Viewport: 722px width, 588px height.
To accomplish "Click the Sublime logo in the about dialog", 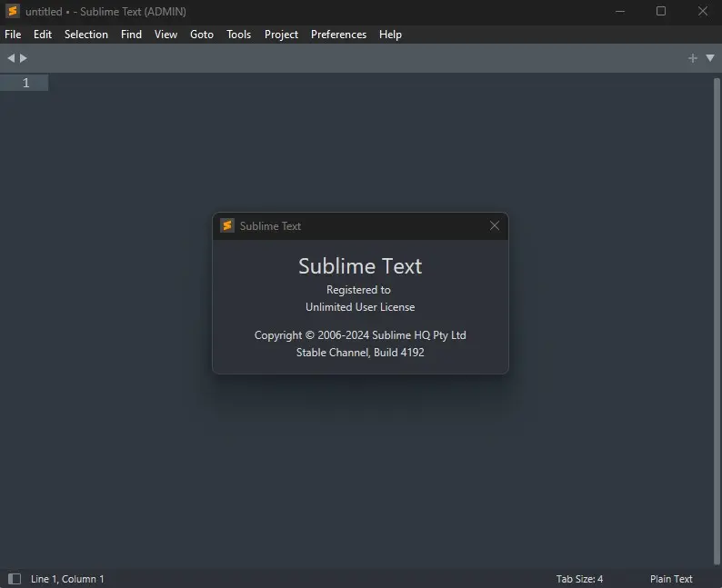I will [x=227, y=225].
